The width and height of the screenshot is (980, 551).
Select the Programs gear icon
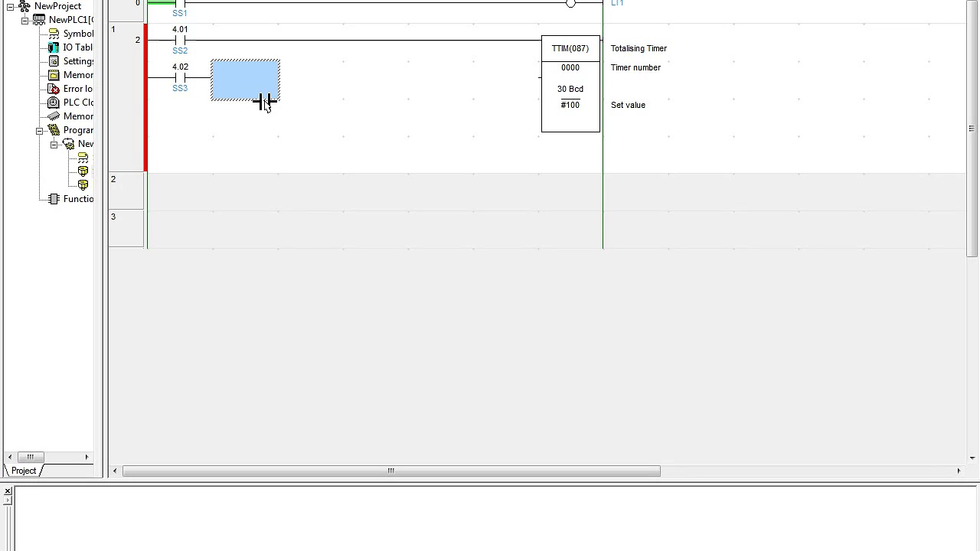click(x=54, y=130)
